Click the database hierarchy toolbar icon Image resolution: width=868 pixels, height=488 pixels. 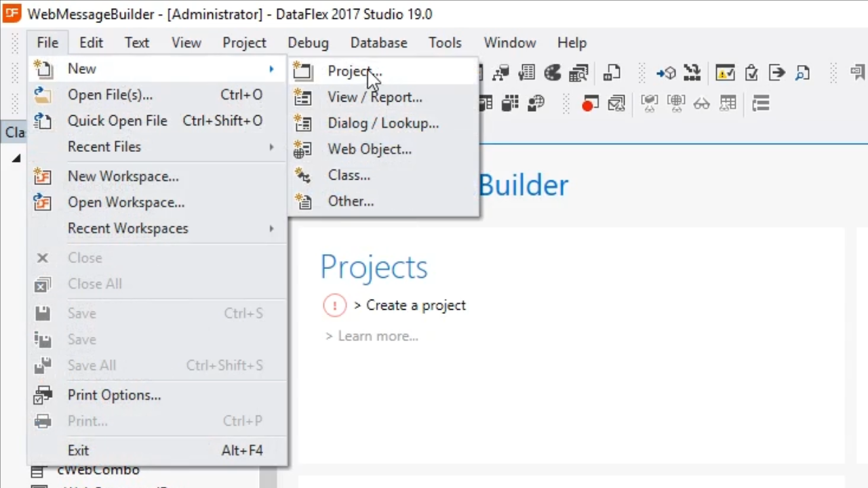(x=501, y=73)
